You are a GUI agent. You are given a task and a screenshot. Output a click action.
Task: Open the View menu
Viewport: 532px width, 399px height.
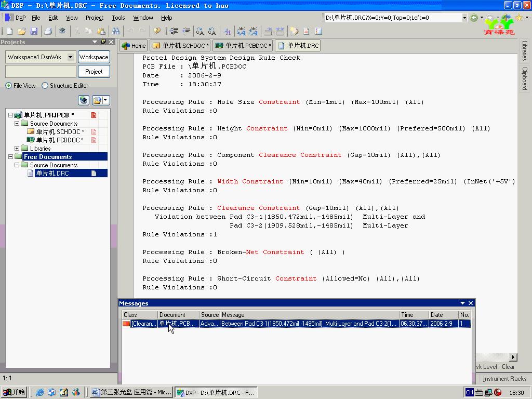72,18
